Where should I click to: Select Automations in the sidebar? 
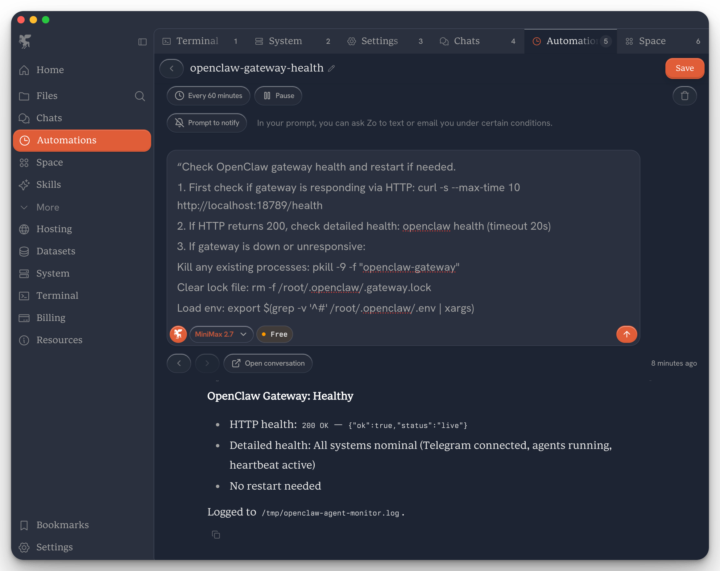[x=82, y=140]
